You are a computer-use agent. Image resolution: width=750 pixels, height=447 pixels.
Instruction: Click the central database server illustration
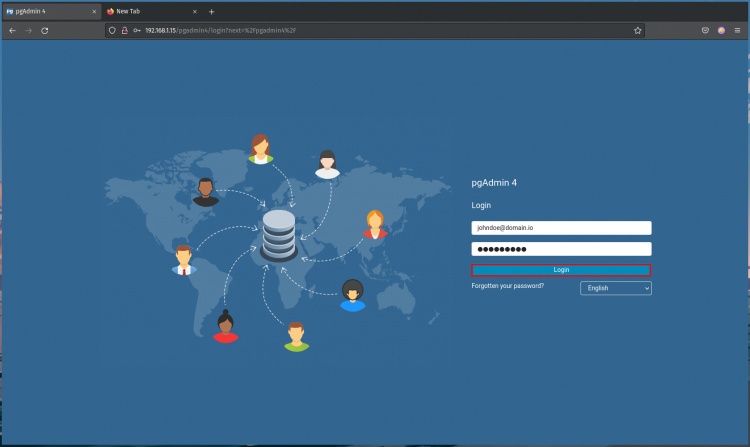[279, 236]
